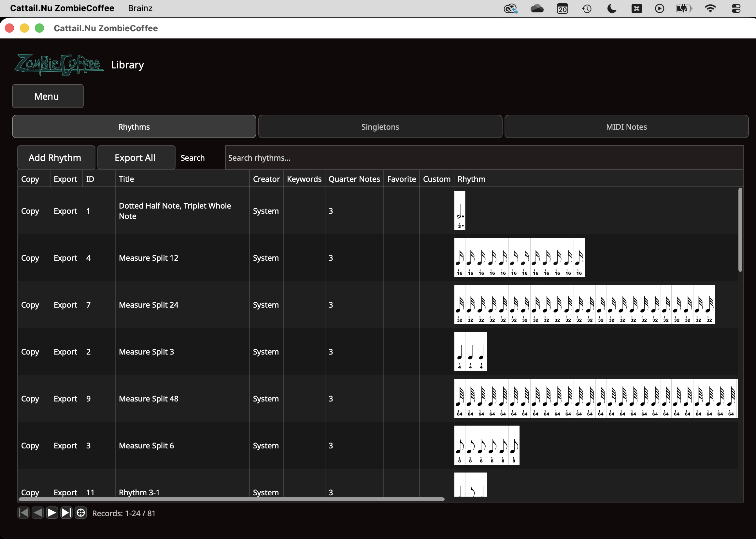
Task: Open Control Center in menu bar
Action: pos(736,8)
